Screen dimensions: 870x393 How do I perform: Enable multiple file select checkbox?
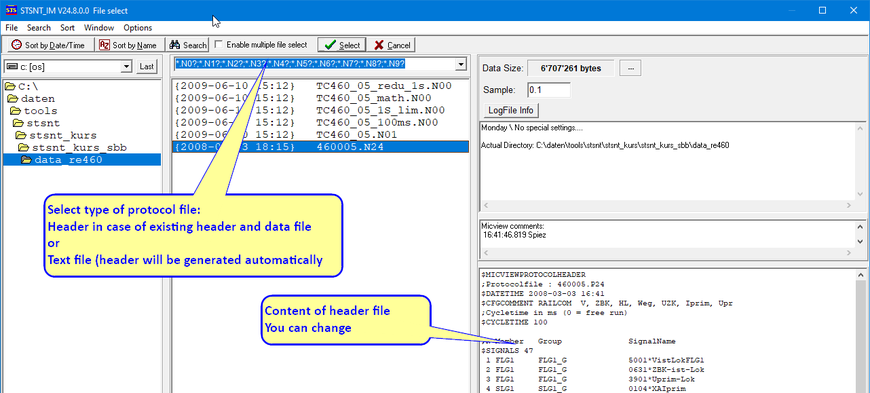pos(219,44)
